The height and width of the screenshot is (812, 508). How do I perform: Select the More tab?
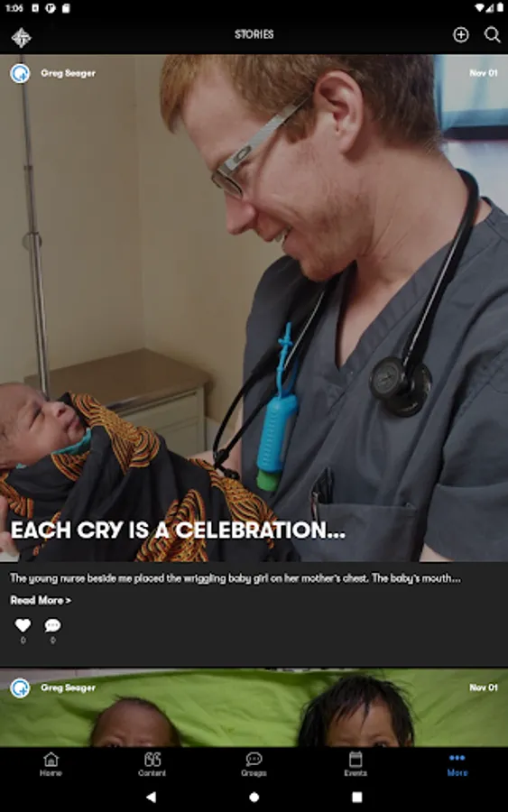point(457,764)
